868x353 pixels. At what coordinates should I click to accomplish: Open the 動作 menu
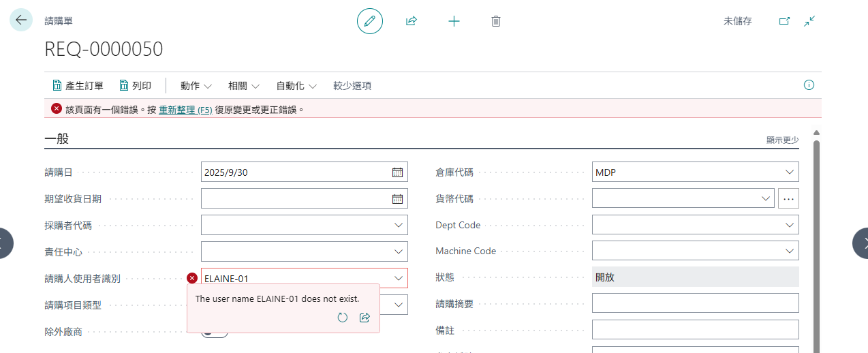196,86
